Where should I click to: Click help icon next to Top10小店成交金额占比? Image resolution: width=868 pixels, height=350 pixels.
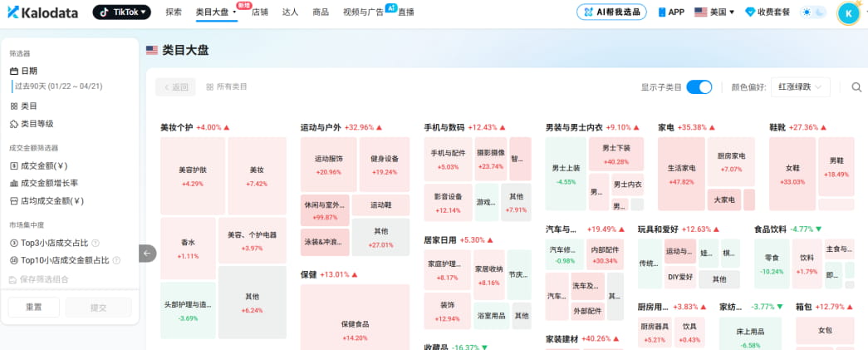[x=116, y=260]
